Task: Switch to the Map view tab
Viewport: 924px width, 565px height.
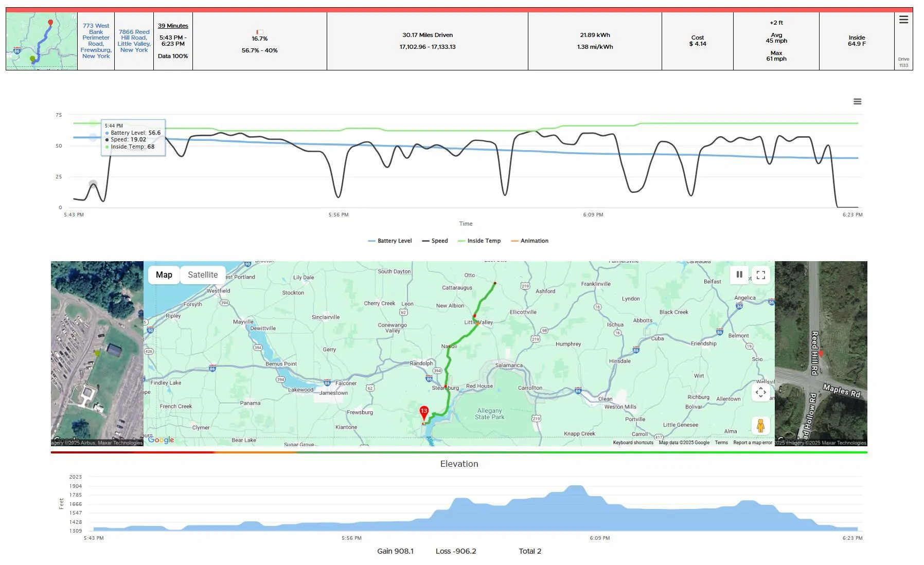Action: 164,275
